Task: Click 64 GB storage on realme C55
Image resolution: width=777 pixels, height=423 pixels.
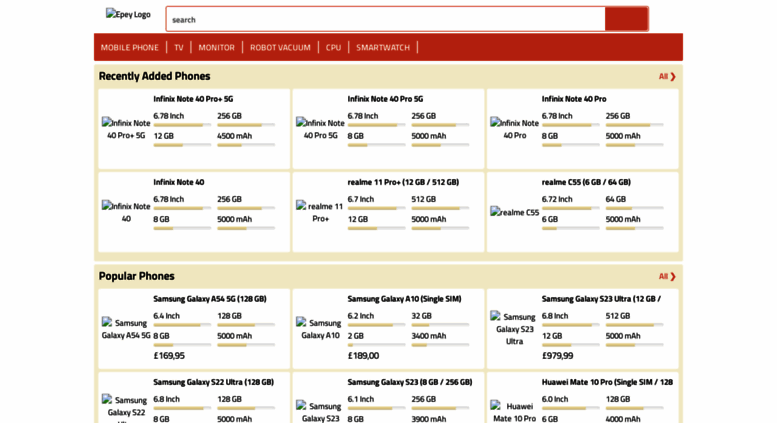Action: coord(615,199)
